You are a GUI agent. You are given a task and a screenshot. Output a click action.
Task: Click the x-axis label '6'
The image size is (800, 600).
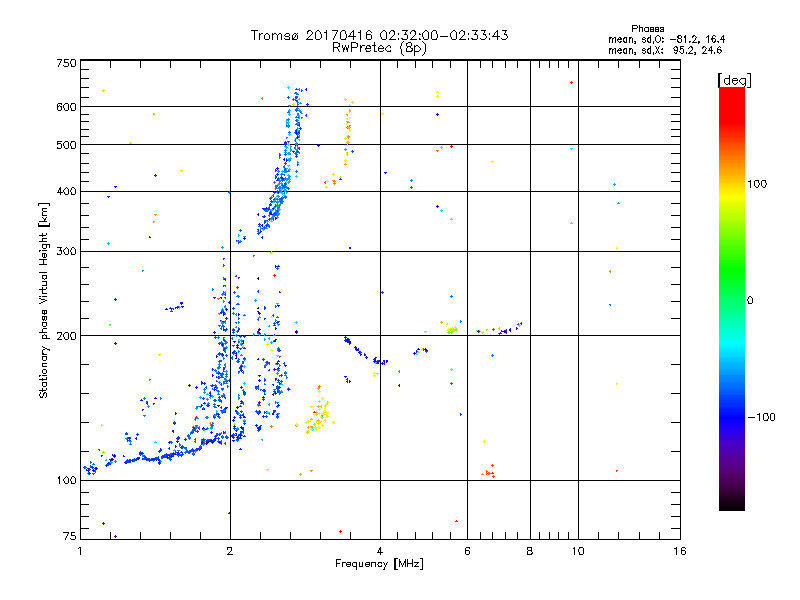click(x=467, y=551)
